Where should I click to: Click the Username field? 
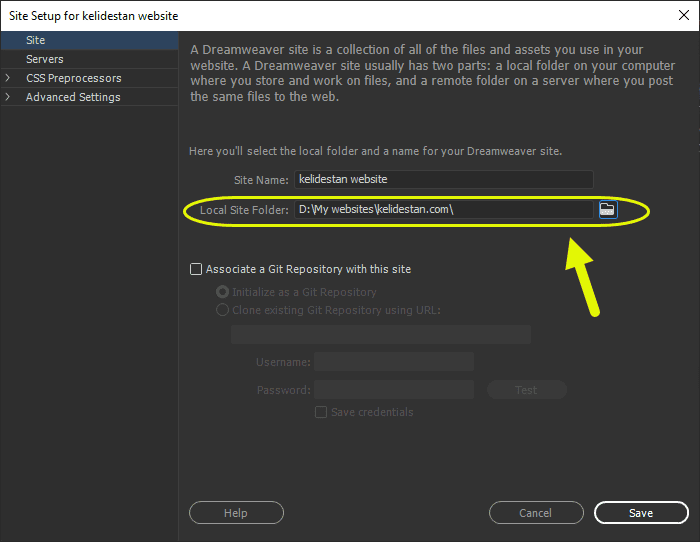pyautogui.click(x=394, y=362)
